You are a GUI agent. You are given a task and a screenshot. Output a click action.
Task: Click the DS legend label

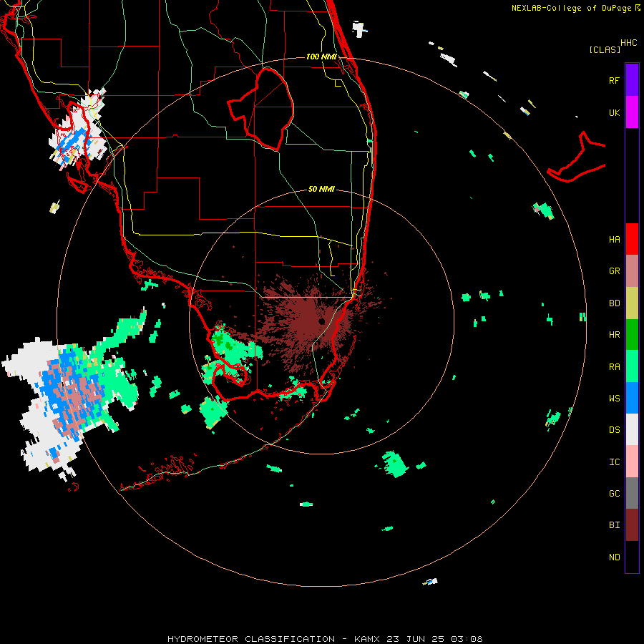614,430
